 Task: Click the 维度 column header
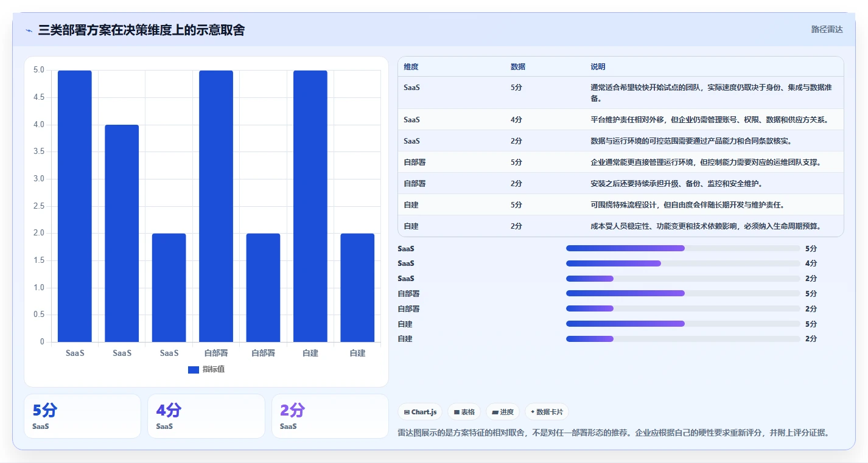point(411,67)
